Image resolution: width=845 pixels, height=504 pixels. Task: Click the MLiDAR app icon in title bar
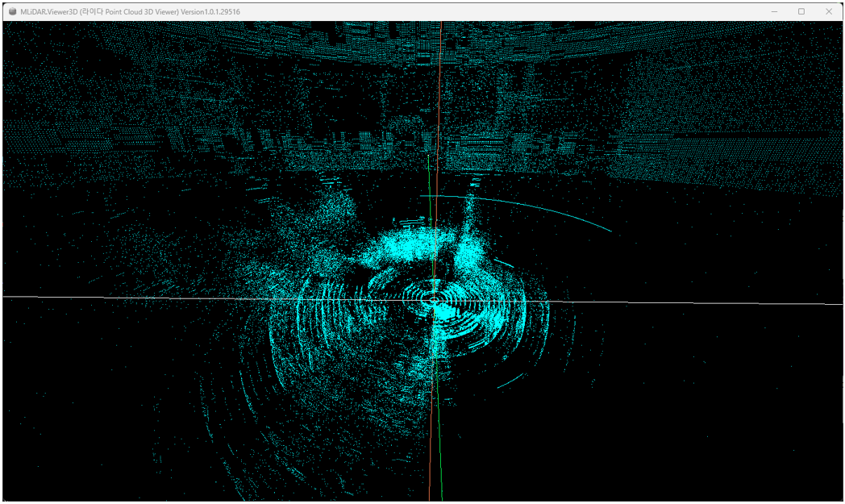pyautogui.click(x=12, y=11)
